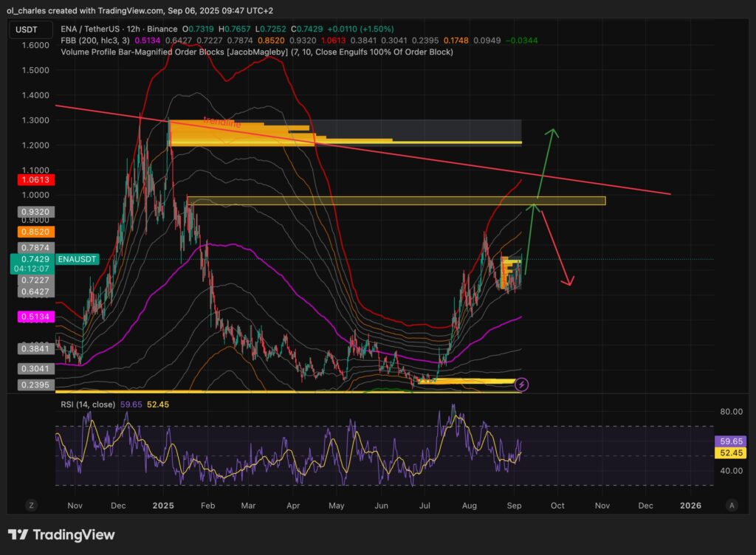Click the red 'trendline' text label
Screen dimensions: 756x555
[221, 122]
